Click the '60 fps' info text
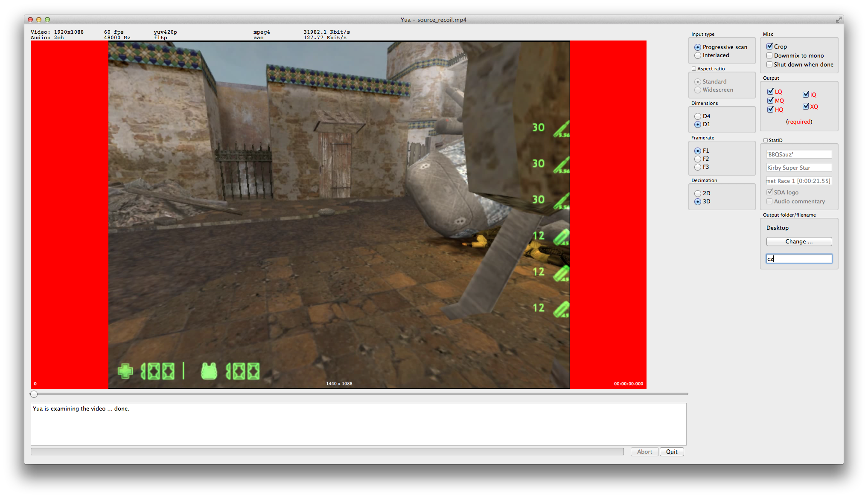The image size is (868, 498). click(x=114, y=32)
